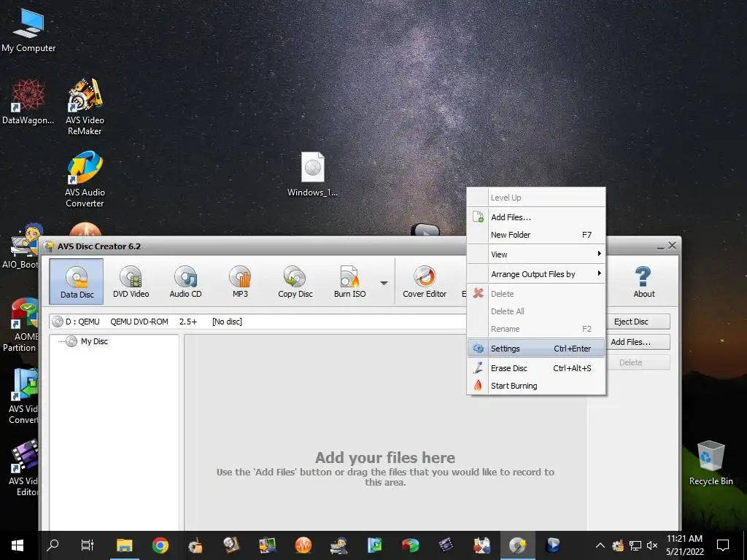The image size is (747, 560).
Task: Launch Google Chrome from the taskbar
Action: 160,545
